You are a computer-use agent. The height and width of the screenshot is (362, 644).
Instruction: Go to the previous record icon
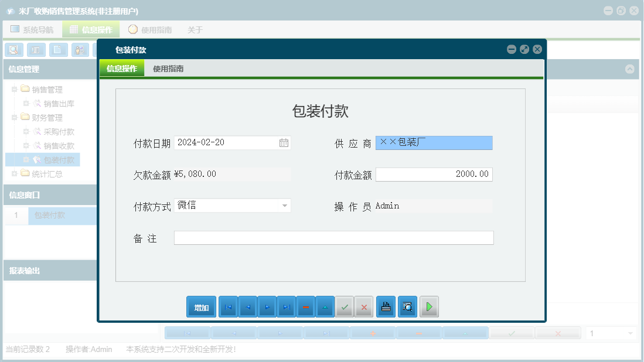247,306
